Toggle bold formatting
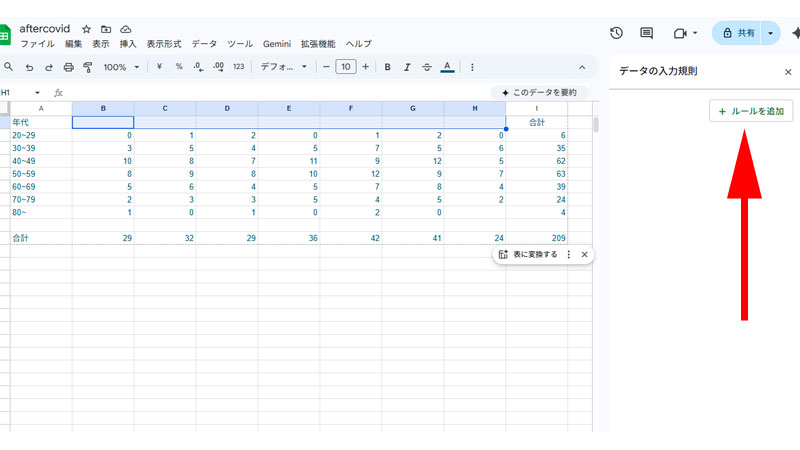Screen dimensions: 800x450 coord(388,67)
